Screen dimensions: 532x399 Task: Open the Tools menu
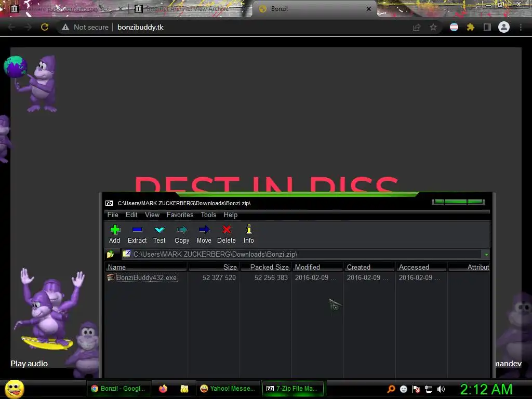tap(208, 215)
